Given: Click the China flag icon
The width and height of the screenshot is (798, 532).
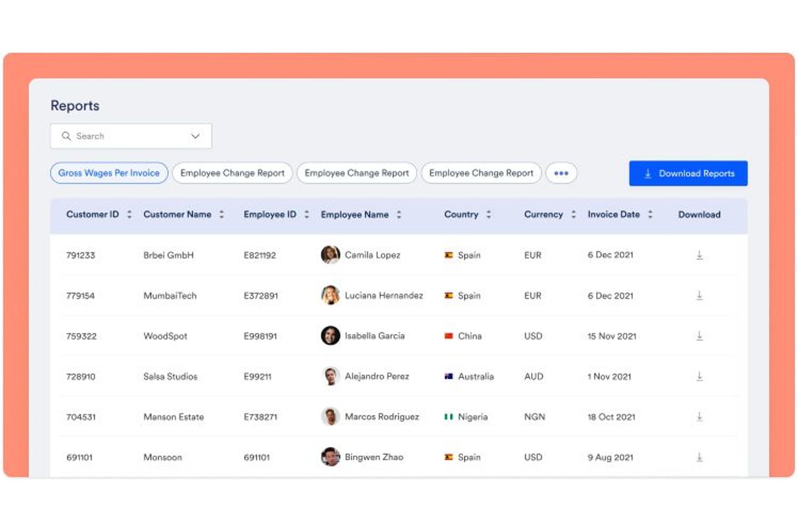Looking at the screenshot, I should 448,336.
